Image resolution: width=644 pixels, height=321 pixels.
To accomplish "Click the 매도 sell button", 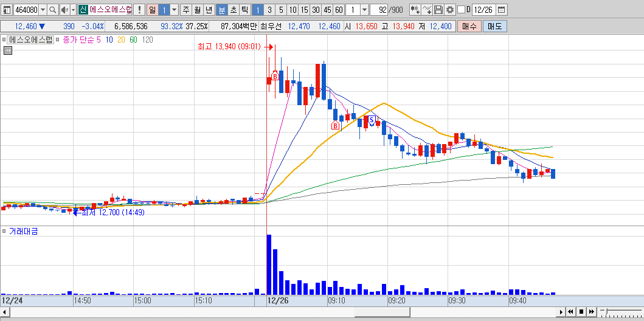I will click(495, 26).
